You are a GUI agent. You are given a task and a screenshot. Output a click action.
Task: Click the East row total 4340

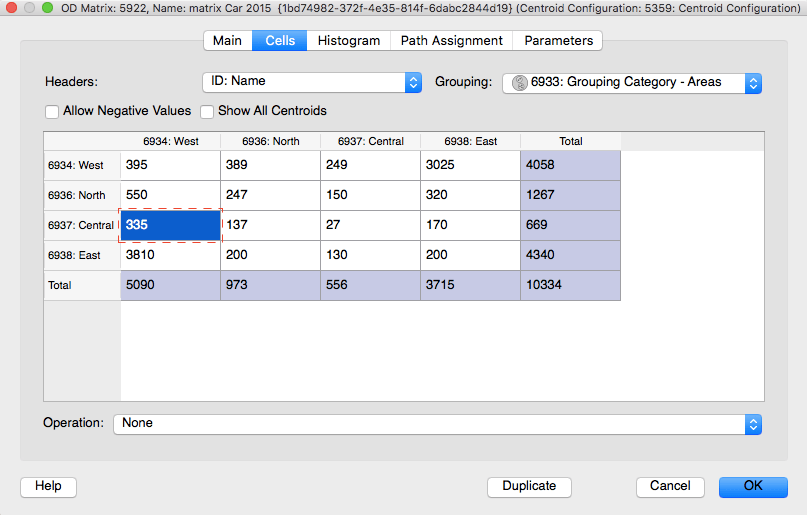(571, 255)
